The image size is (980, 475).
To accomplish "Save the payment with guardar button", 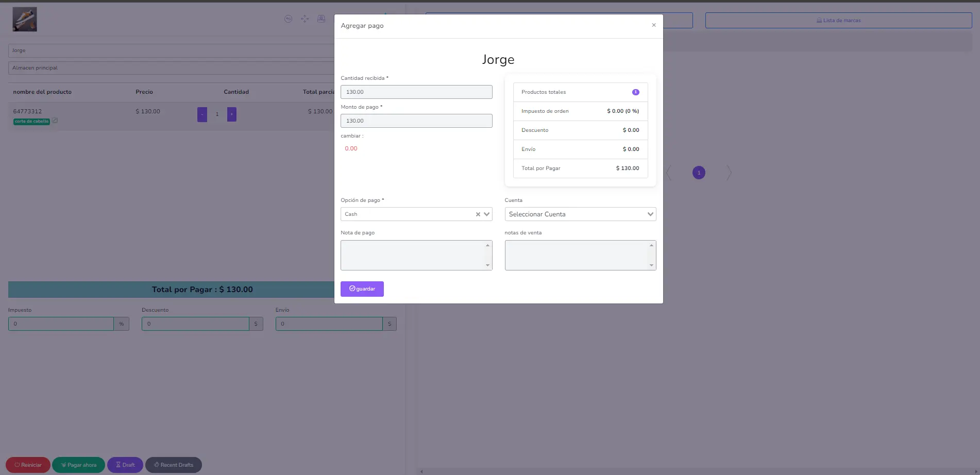I will pos(362,289).
